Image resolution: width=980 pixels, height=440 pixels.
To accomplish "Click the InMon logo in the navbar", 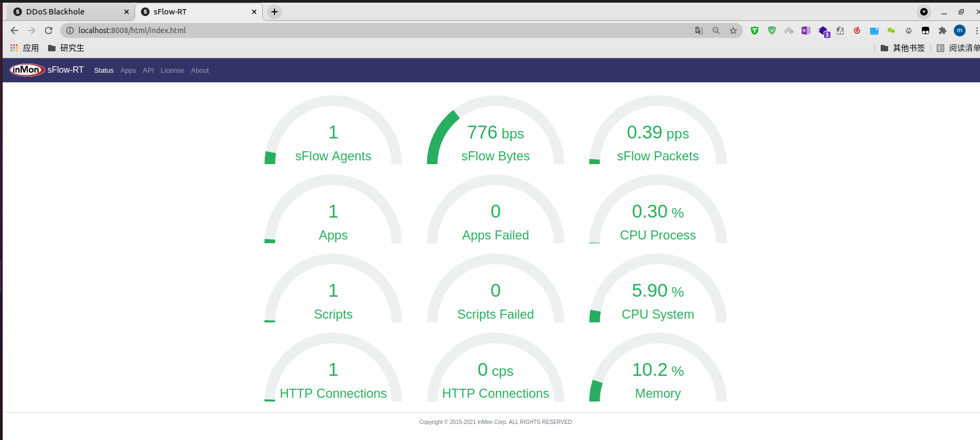I will 27,70.
